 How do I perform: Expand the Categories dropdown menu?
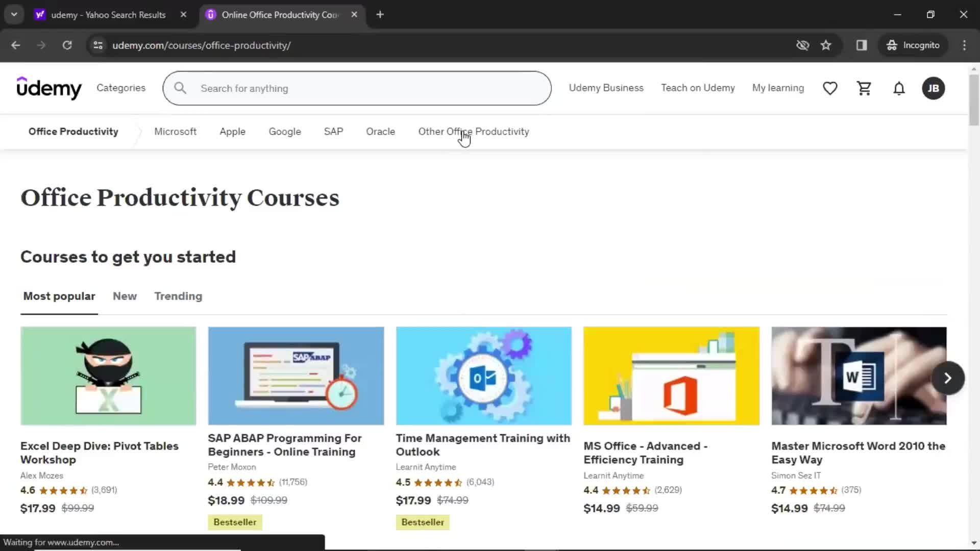coord(120,87)
